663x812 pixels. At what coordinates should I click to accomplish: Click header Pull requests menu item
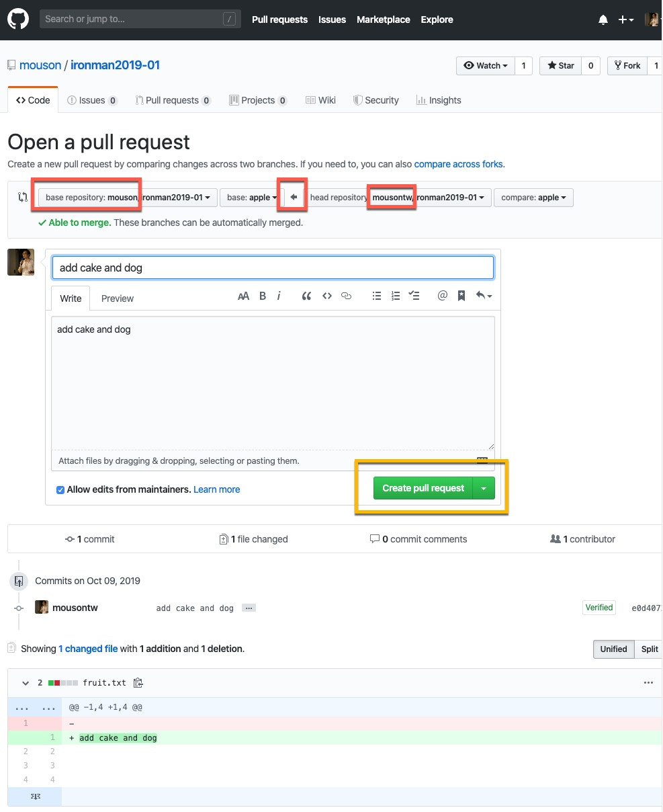(x=279, y=19)
